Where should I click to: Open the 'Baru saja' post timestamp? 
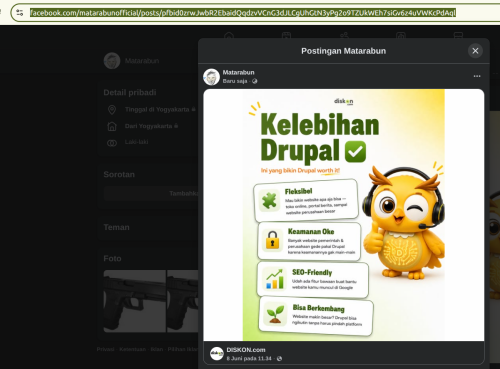coord(235,81)
